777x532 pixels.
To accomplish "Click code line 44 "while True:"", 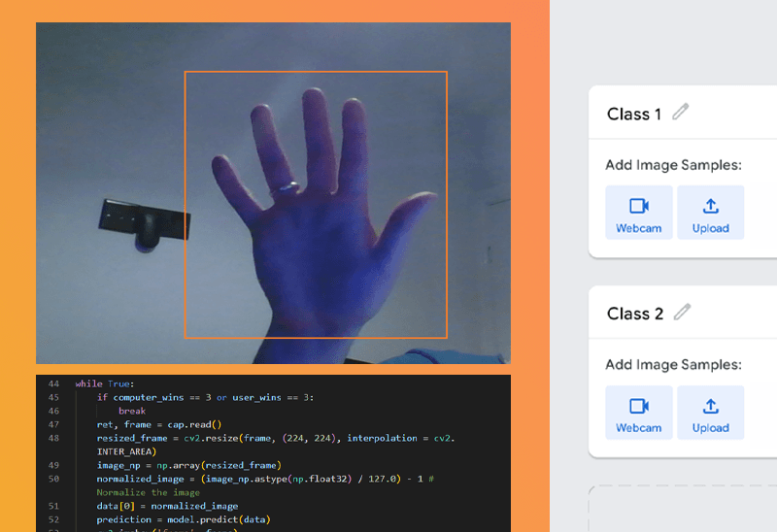I will (x=105, y=383).
